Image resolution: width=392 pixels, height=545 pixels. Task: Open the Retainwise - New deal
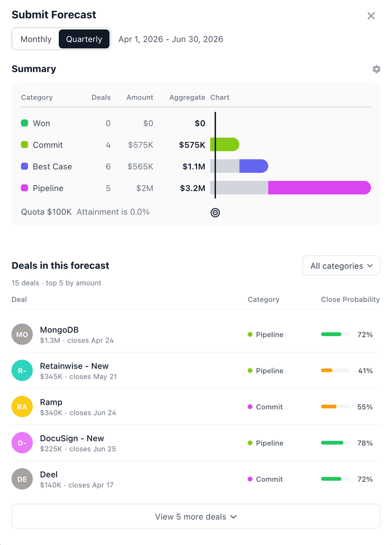click(74, 366)
